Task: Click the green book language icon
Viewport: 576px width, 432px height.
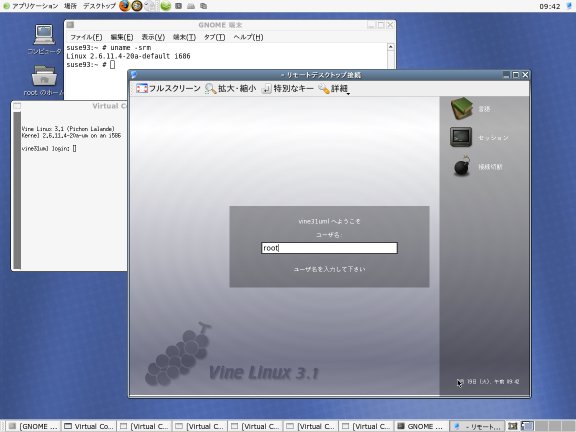Action: point(462,108)
